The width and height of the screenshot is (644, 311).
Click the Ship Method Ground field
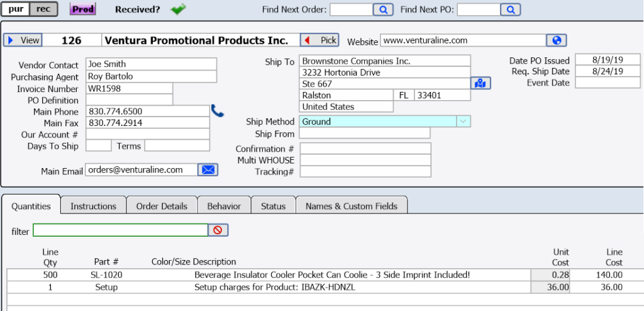pyautogui.click(x=378, y=122)
